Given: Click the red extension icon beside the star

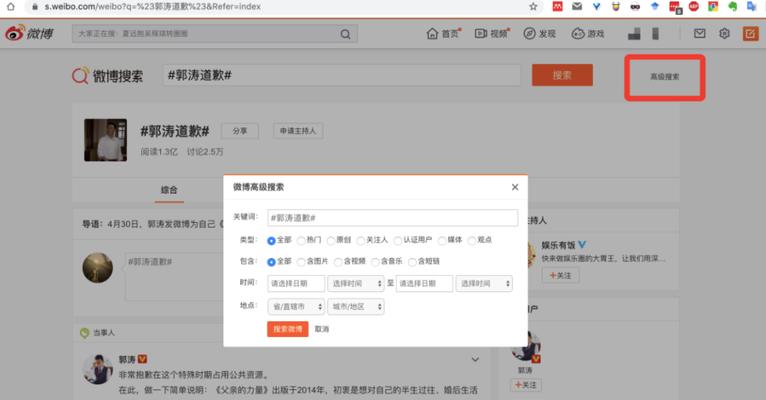Looking at the screenshot, I should pyautogui.click(x=557, y=6).
